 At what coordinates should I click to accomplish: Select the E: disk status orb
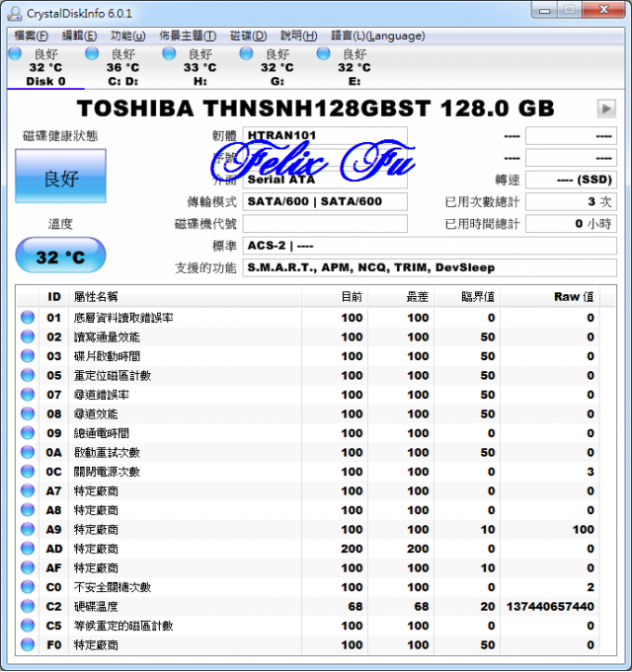323,53
